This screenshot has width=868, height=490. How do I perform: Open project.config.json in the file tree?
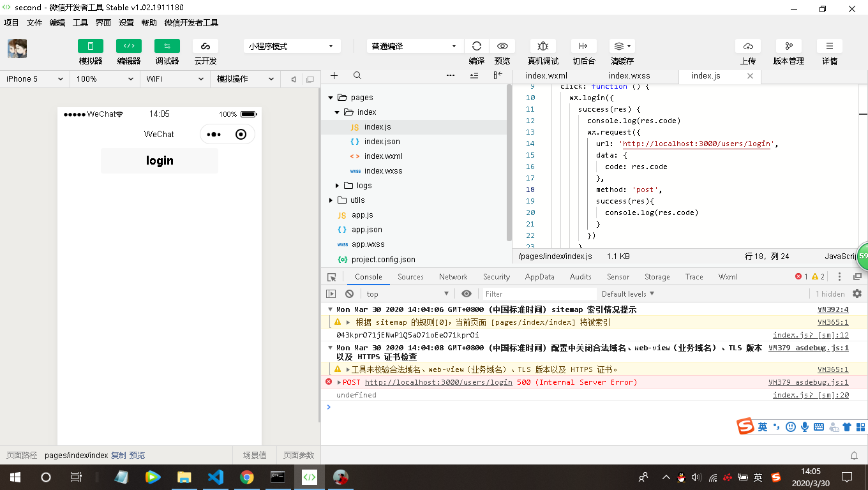[x=384, y=260]
